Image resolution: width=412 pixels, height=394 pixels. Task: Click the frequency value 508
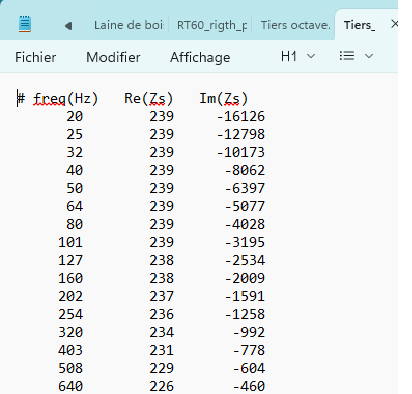point(70,368)
